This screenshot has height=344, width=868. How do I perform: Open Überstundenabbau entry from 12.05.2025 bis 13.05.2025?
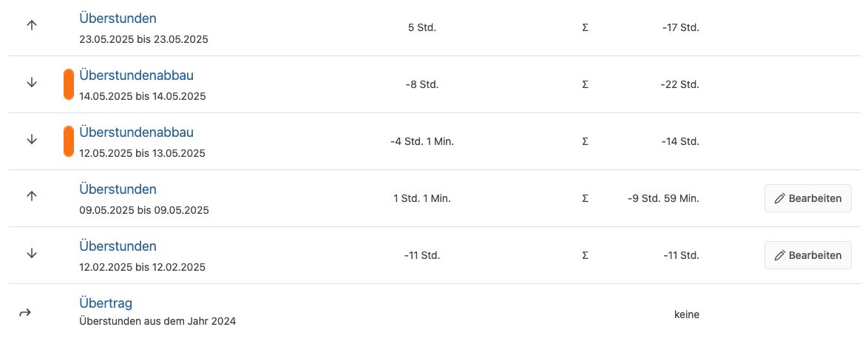[136, 132]
